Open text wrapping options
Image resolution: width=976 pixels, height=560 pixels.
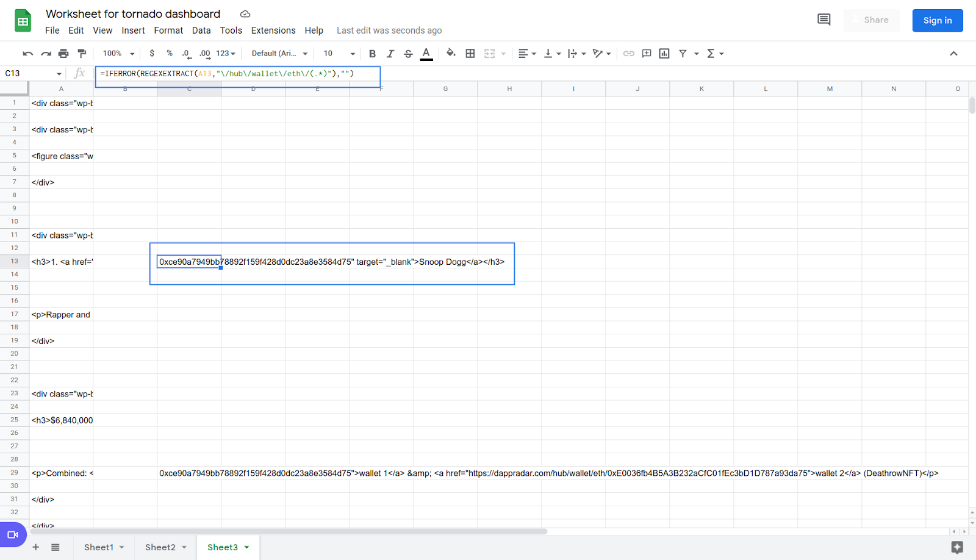(576, 54)
